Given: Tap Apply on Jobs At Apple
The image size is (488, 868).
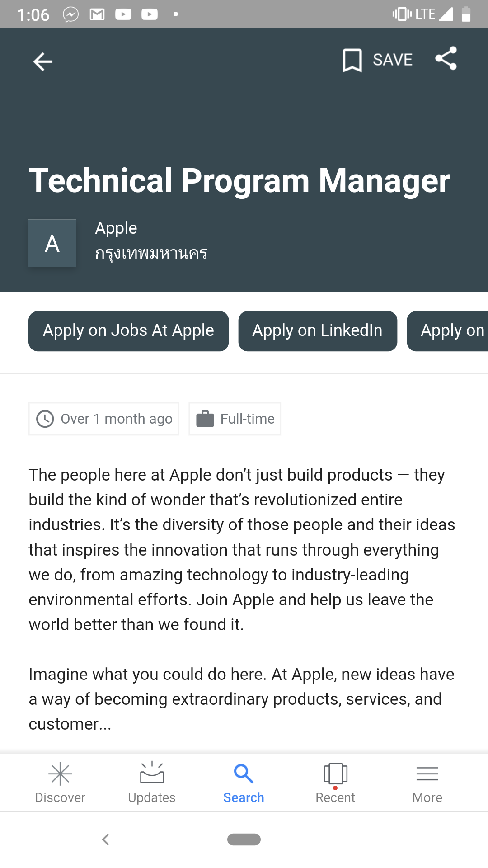Looking at the screenshot, I should click(x=128, y=331).
